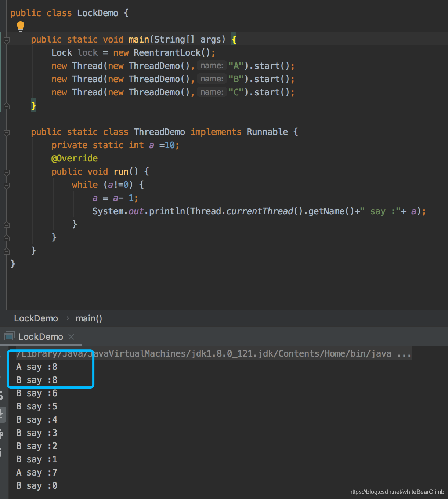Click the @Override annotation
The height and width of the screenshot is (499, 448).
point(75,159)
